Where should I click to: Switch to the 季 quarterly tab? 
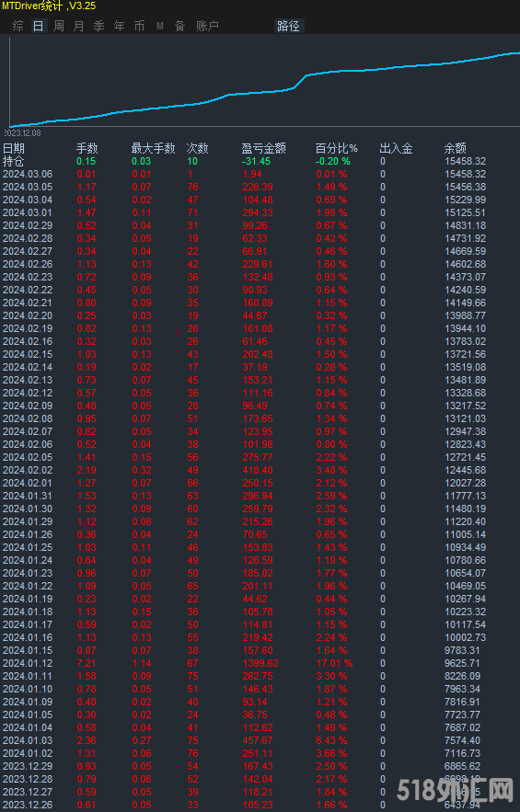(99, 26)
